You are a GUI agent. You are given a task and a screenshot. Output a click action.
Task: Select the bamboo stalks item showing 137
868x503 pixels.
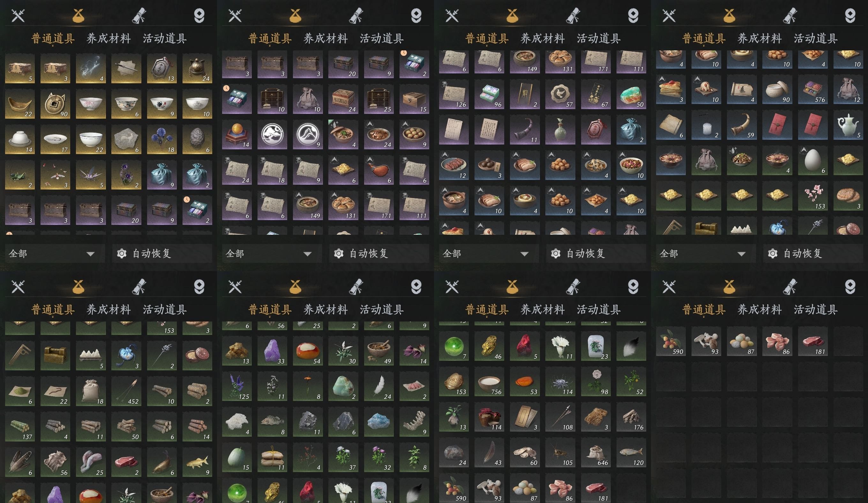[x=20, y=427]
